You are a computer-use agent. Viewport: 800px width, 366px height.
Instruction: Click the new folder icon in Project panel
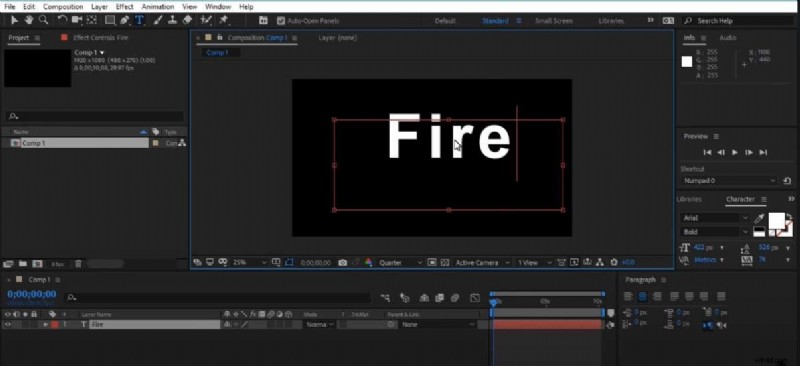coord(22,264)
